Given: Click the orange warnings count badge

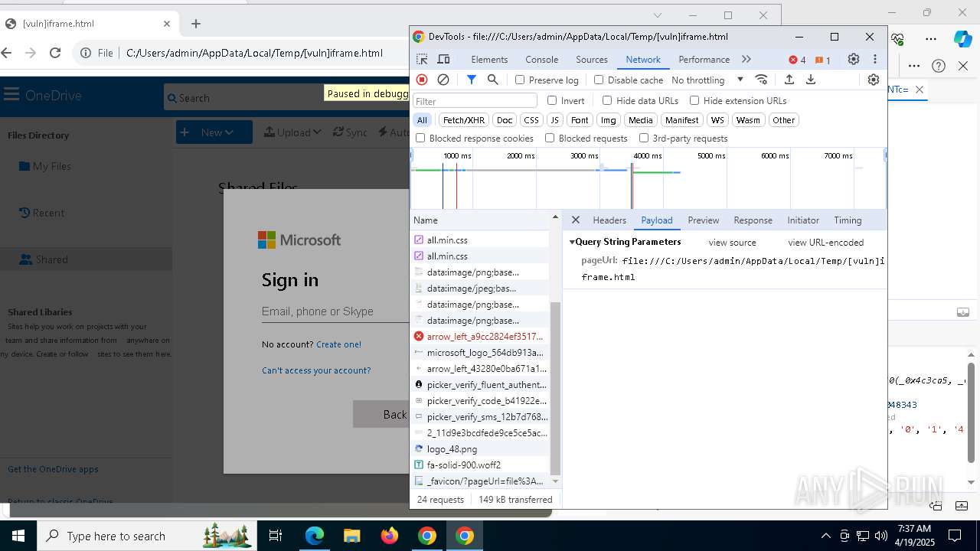Looking at the screenshot, I should pos(823,60).
